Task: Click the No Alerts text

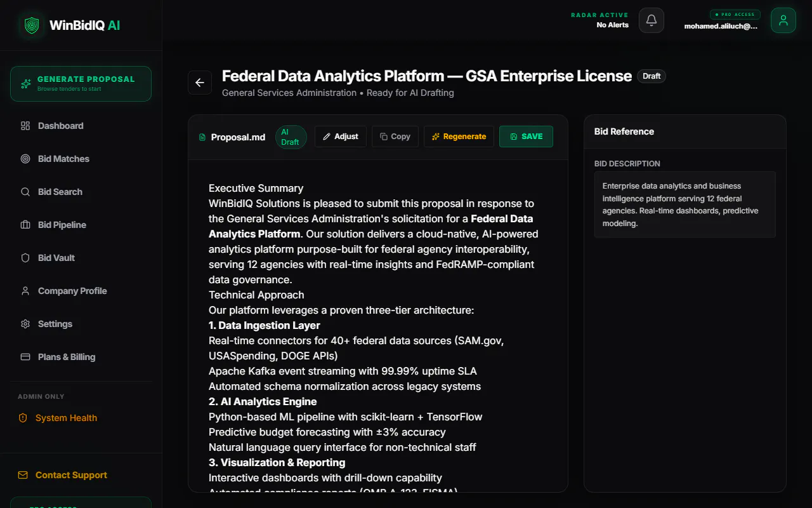Action: click(x=613, y=25)
